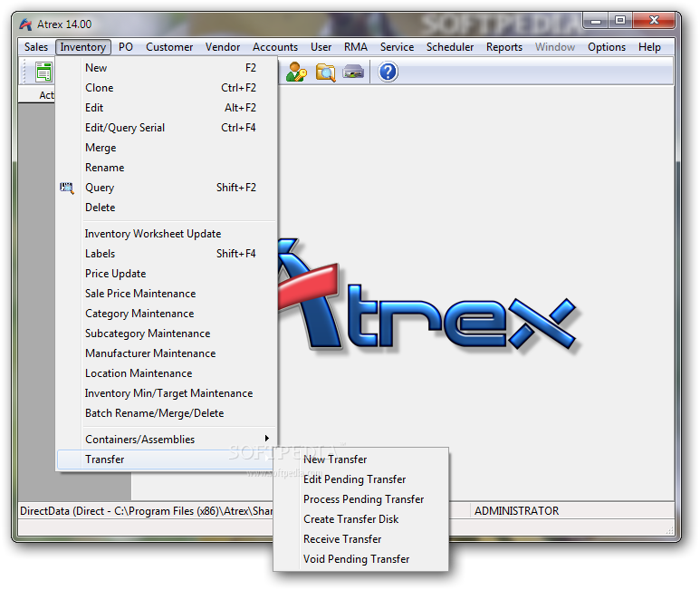Open Batch Rename/Merge/Delete
This screenshot has height=590, width=700.
pos(166,413)
